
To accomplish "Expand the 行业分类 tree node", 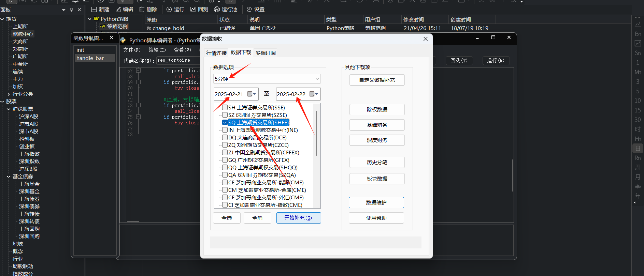I will (9, 94).
